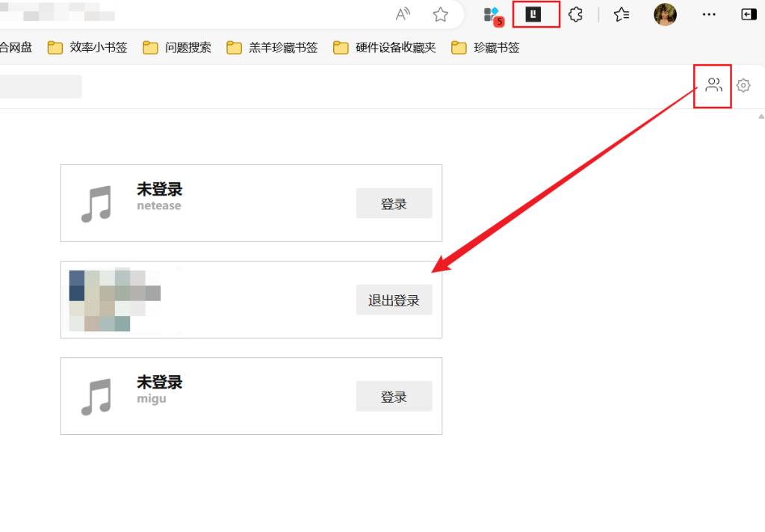Open the split screen icon at far right
765x532 pixels.
point(750,14)
